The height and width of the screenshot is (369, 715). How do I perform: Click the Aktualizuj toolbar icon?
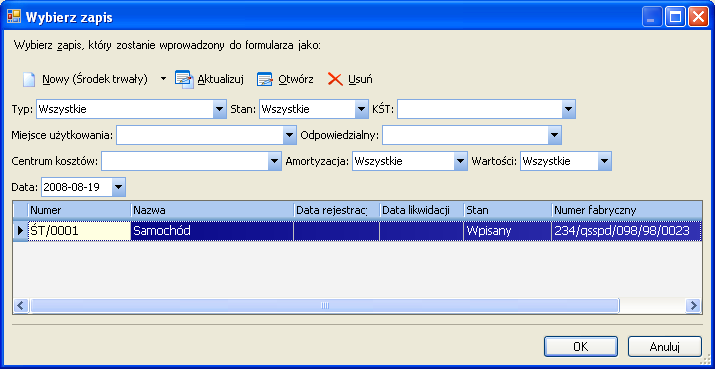(185, 79)
